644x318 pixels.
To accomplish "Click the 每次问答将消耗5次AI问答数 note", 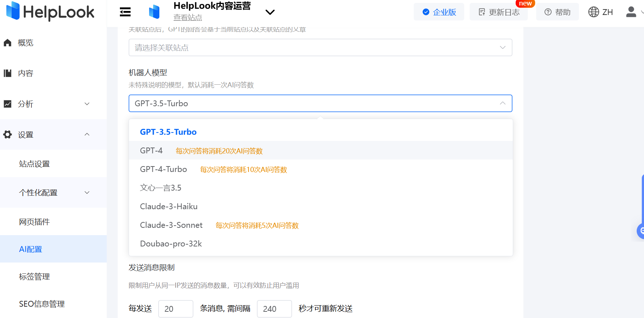I will tap(257, 226).
